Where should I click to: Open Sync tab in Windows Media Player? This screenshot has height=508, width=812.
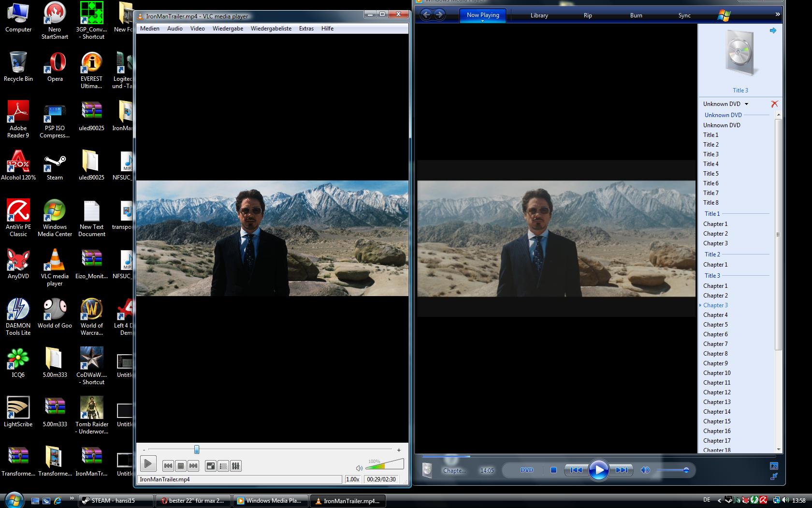684,15
